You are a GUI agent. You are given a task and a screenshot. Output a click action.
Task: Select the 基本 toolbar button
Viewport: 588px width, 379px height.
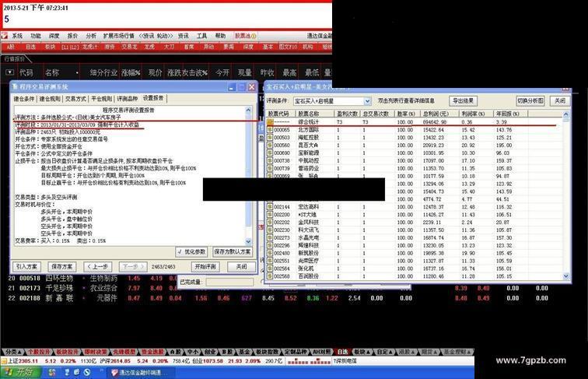268,47
